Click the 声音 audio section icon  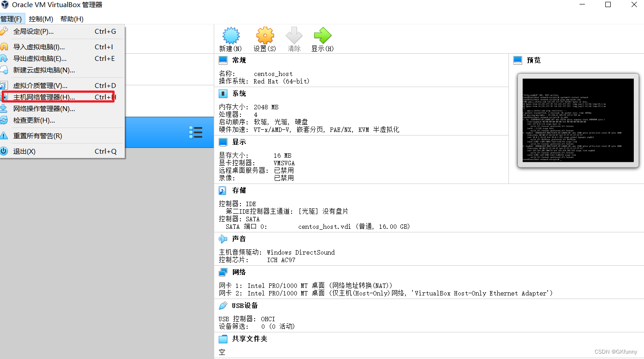click(223, 239)
